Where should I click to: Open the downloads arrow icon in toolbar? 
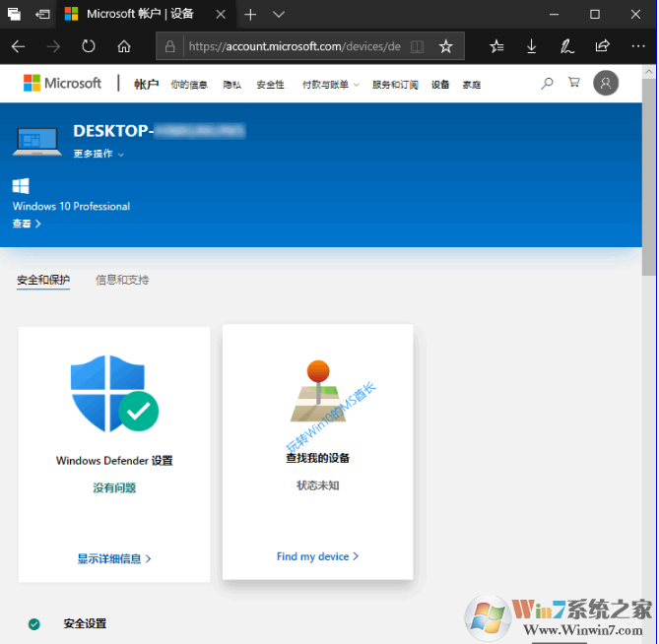[x=532, y=46]
